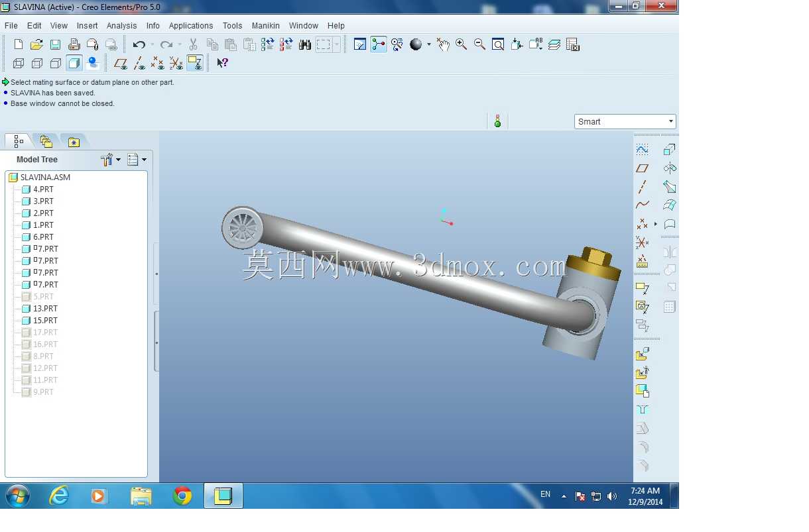Create a new file with New icon
Image resolution: width=809 pixels, height=532 pixels.
[x=19, y=44]
